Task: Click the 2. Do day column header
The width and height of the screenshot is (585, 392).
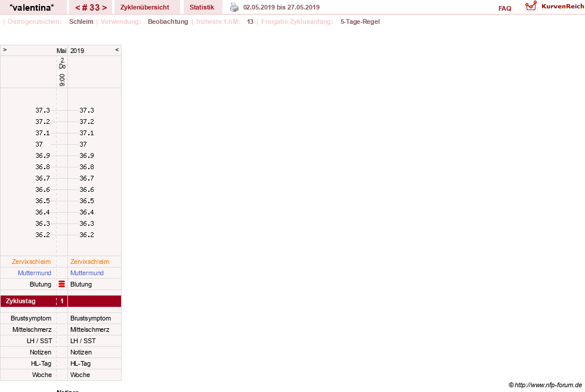Action: pos(62,63)
